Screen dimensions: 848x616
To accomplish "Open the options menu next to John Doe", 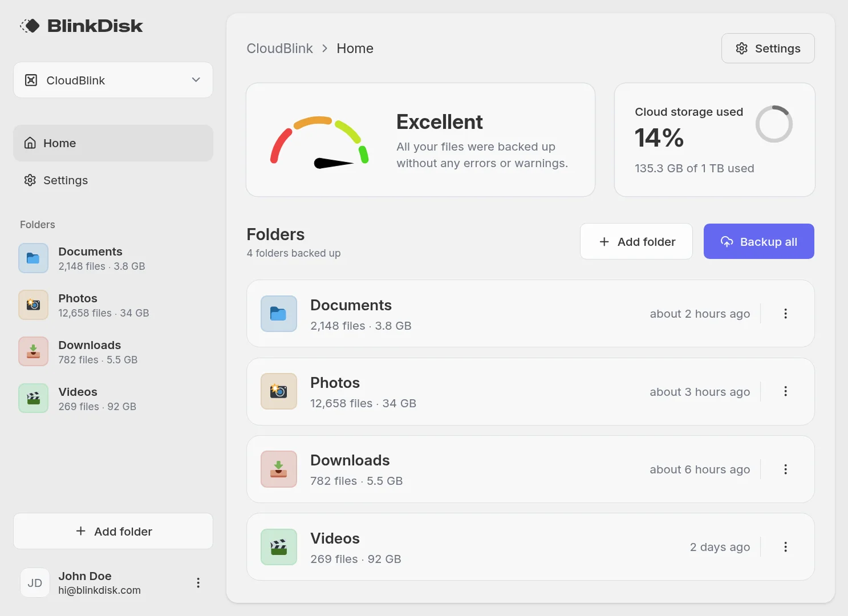I will click(198, 582).
